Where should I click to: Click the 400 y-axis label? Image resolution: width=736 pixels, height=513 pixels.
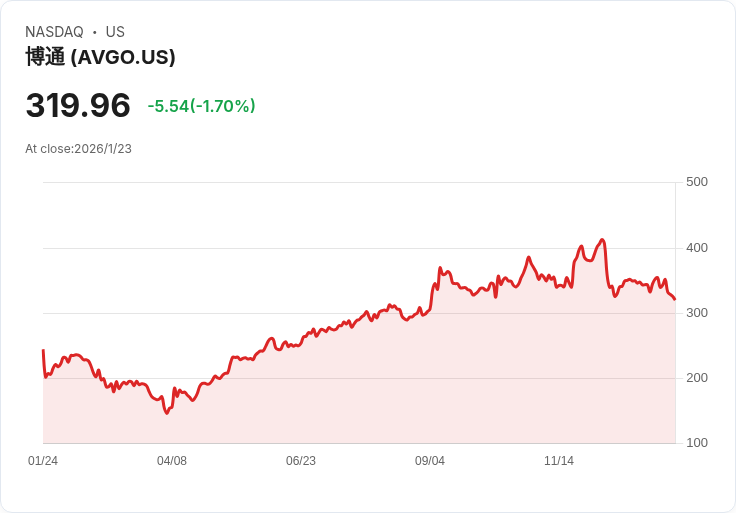(x=697, y=248)
